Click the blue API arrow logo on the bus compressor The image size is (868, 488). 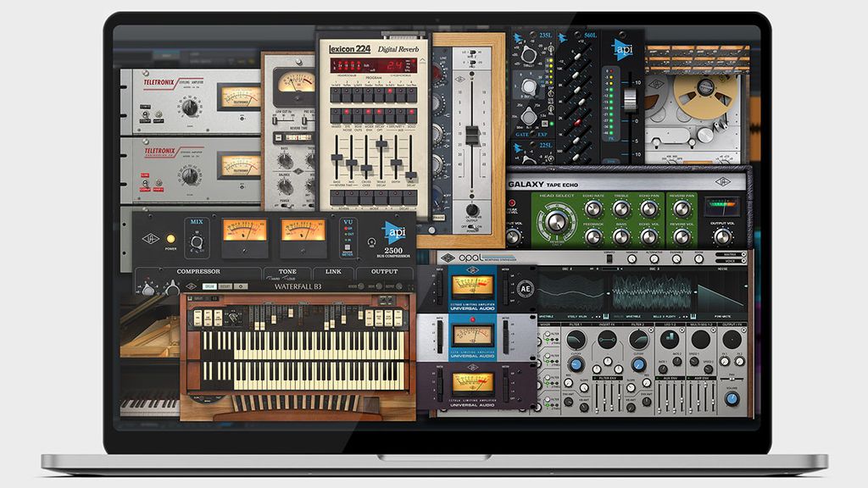tap(393, 232)
